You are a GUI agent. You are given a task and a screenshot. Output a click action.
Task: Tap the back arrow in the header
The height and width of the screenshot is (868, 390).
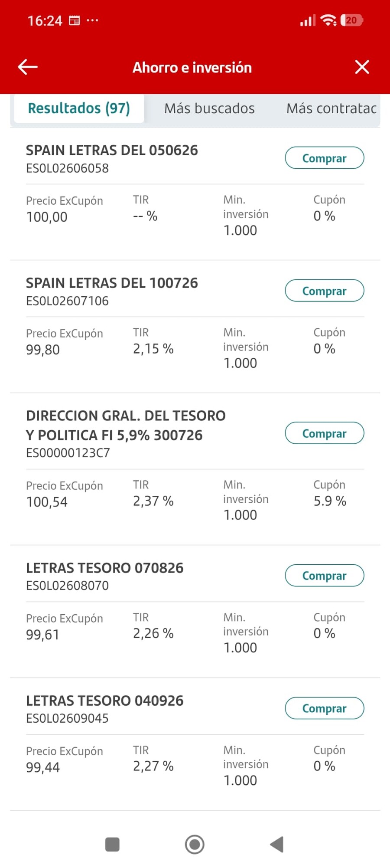(x=28, y=67)
